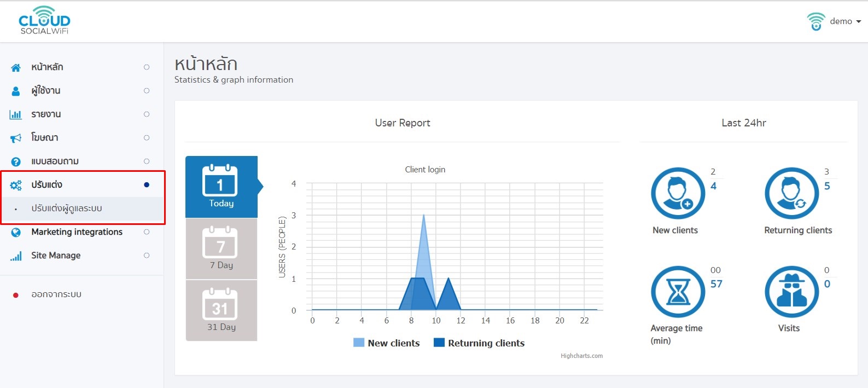The width and height of the screenshot is (868, 388).
Task: Click the Average time value 57
Action: coord(716,284)
